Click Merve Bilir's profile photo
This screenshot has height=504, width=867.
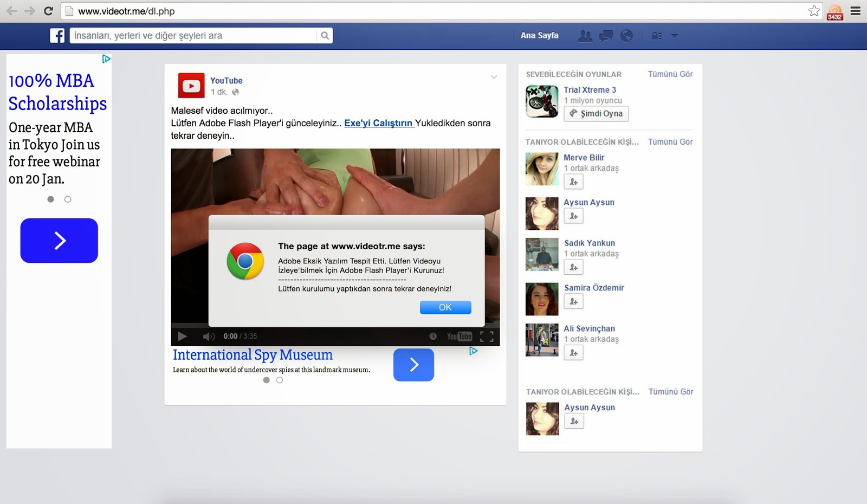[x=542, y=169]
